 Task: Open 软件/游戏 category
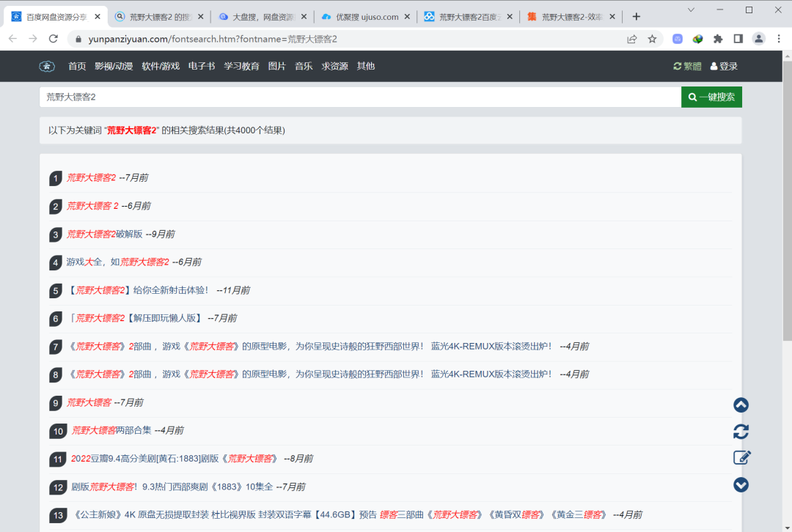(x=161, y=66)
